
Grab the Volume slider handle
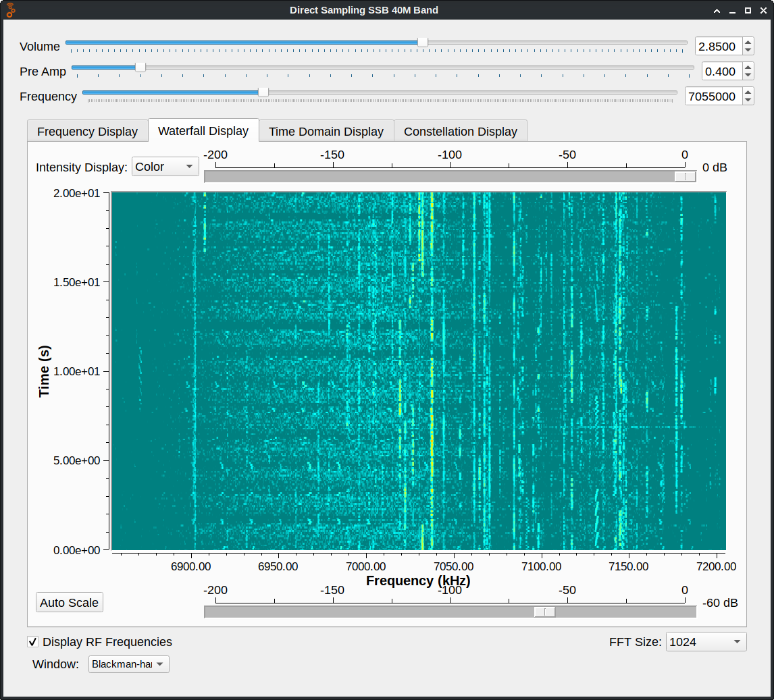click(422, 42)
